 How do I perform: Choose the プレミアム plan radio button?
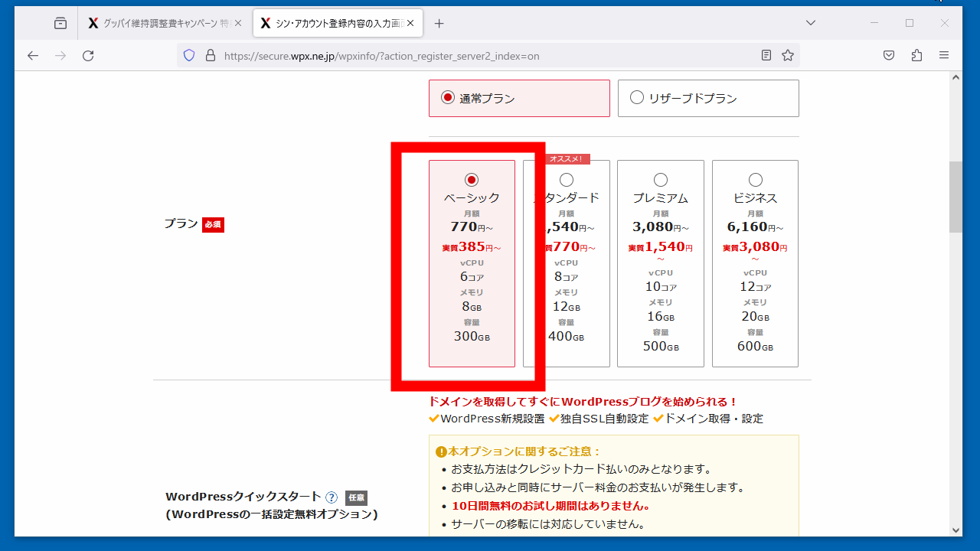click(x=661, y=180)
